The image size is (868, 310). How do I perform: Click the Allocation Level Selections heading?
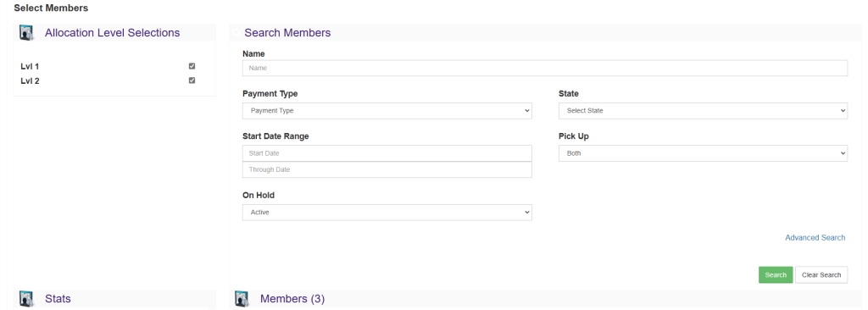[x=113, y=33]
